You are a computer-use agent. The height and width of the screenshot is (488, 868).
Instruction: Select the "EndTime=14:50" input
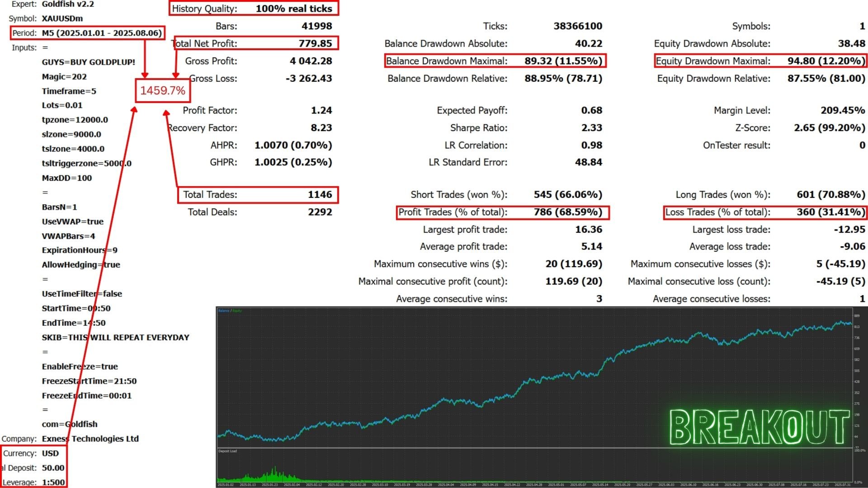[x=74, y=323]
